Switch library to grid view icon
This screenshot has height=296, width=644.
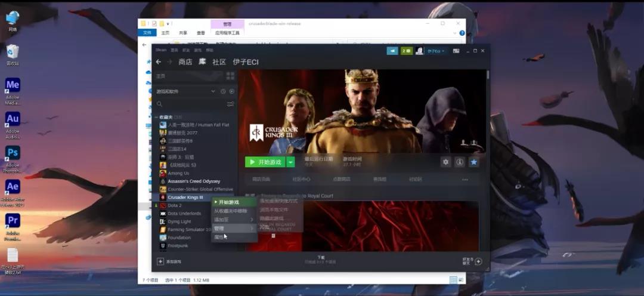point(230,76)
